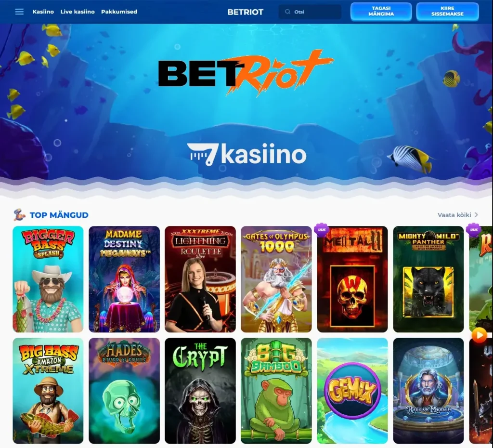Expand Vaata kõiki chevron arrow
The width and height of the screenshot is (493, 448).
pyautogui.click(x=476, y=214)
